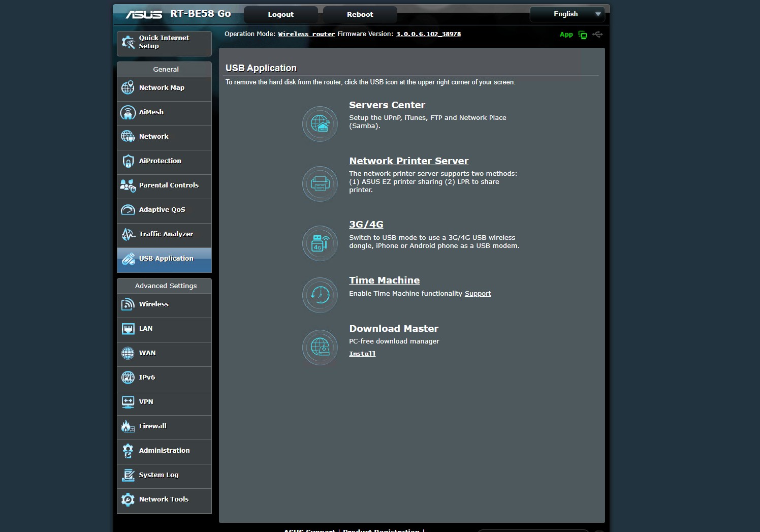Image resolution: width=760 pixels, height=532 pixels.
Task: Open the Time Machine Support link
Action: point(478,294)
